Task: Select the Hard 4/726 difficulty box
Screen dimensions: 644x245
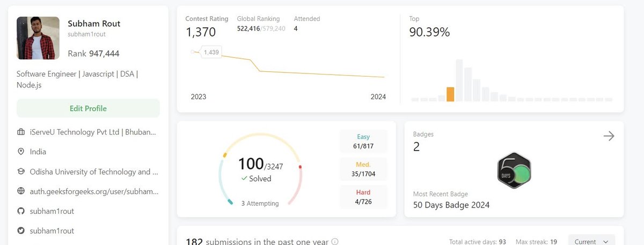Action: click(x=363, y=197)
